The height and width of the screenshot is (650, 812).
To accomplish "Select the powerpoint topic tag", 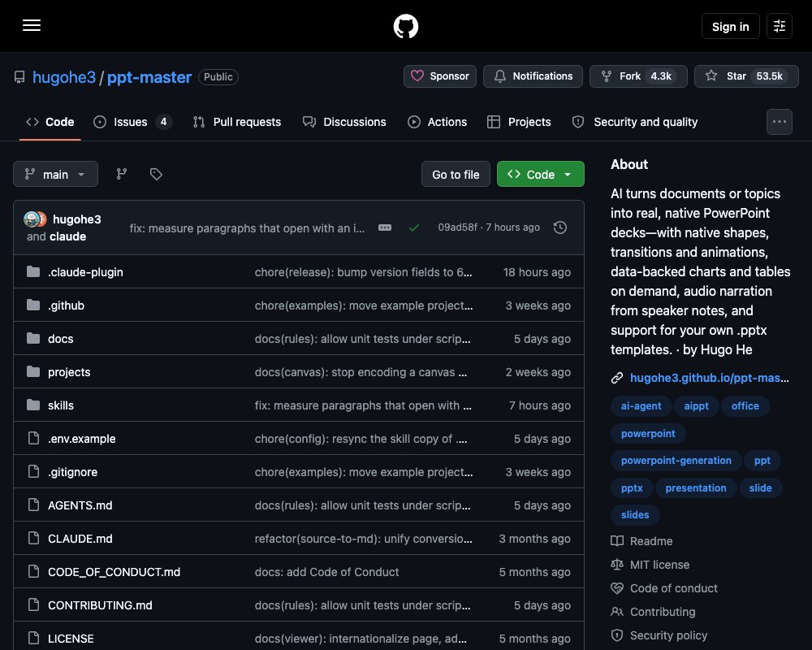I will click(648, 433).
